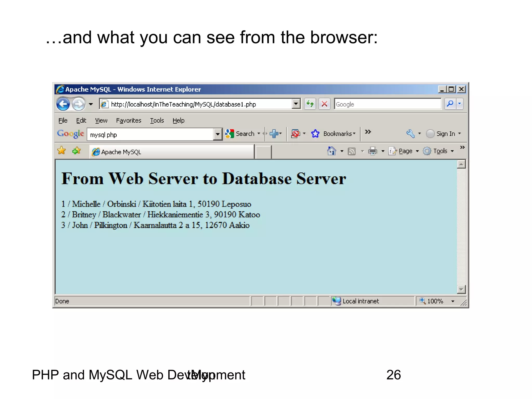Click the Google toolbar logo
Image resolution: width=532 pixels, height=399 pixels.
click(x=70, y=134)
